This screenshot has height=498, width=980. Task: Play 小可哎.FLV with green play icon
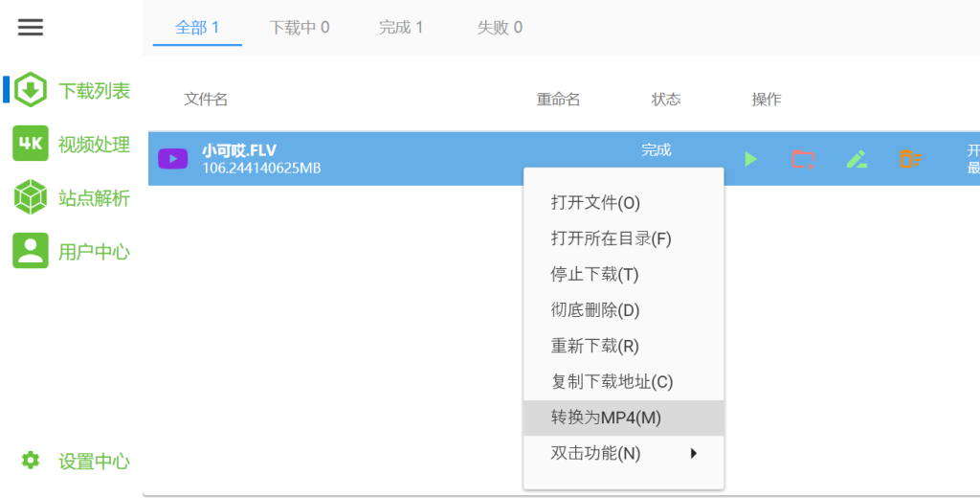tap(751, 159)
